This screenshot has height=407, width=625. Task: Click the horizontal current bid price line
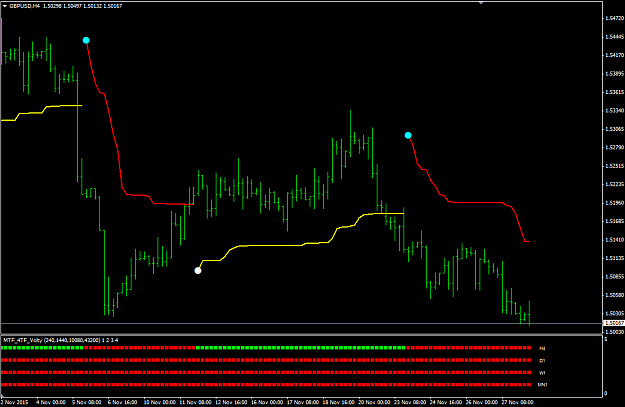301,323
